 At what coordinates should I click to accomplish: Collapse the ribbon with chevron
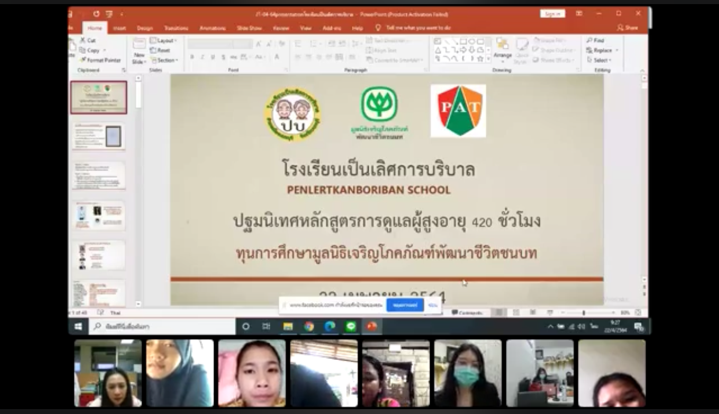(642, 70)
